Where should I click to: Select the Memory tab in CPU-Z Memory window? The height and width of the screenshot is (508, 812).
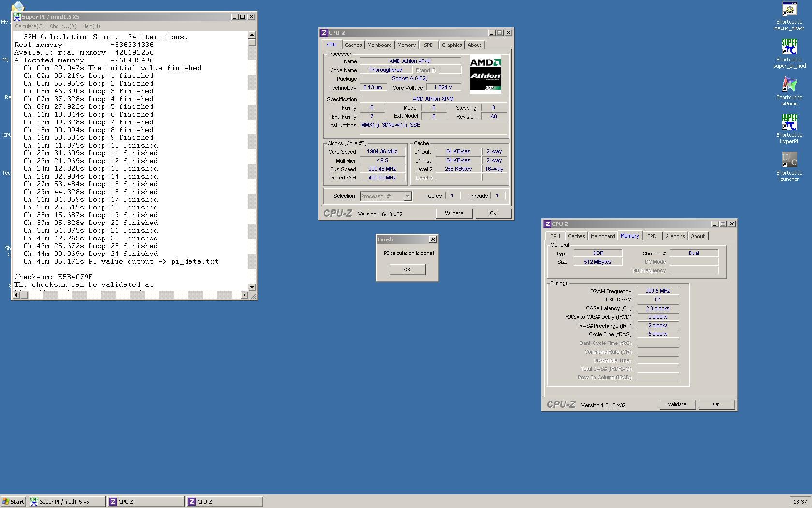630,236
